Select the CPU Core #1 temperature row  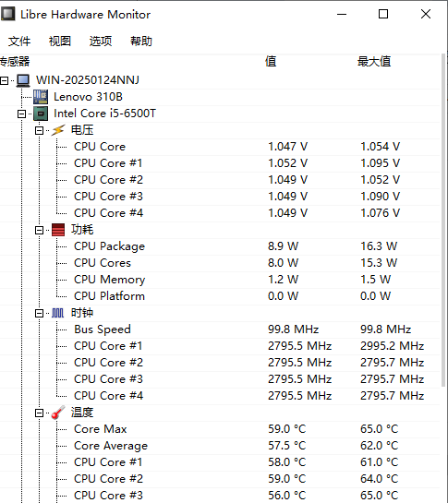pyautogui.click(x=220, y=462)
